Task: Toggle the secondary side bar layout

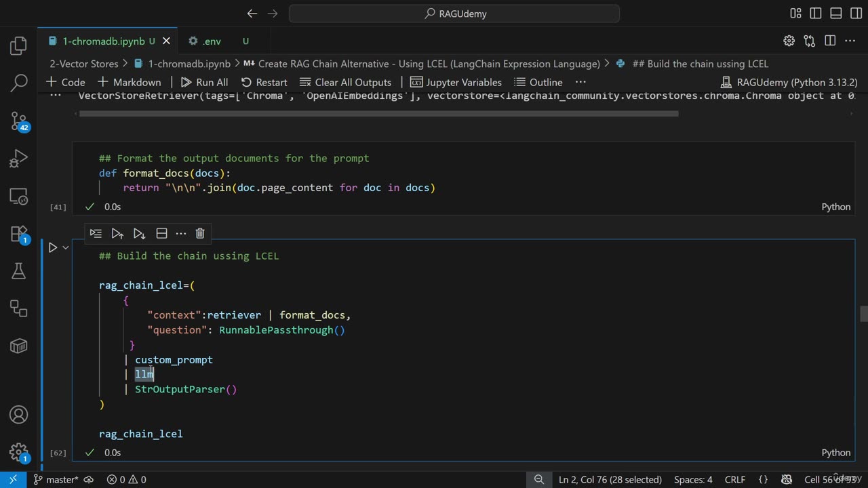Action: [x=855, y=14]
